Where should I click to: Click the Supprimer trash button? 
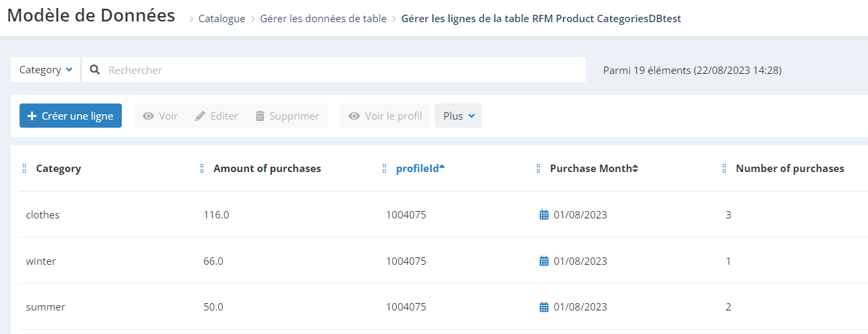tap(287, 116)
